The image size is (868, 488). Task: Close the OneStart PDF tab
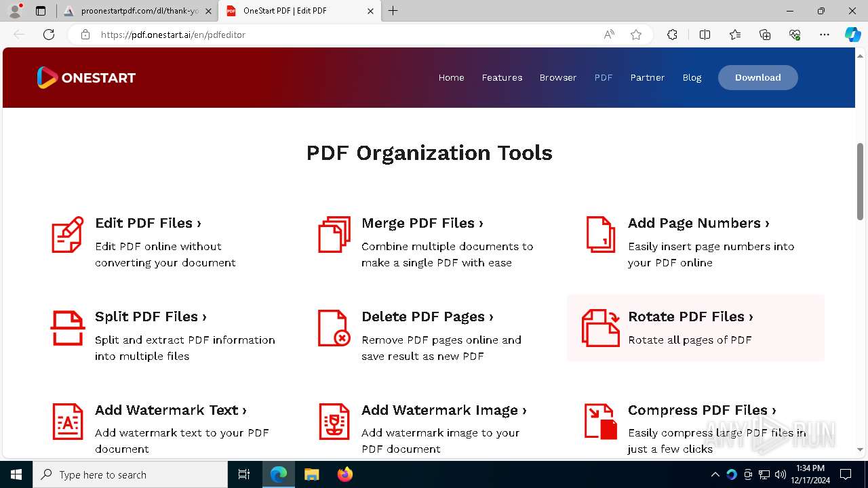370,11
